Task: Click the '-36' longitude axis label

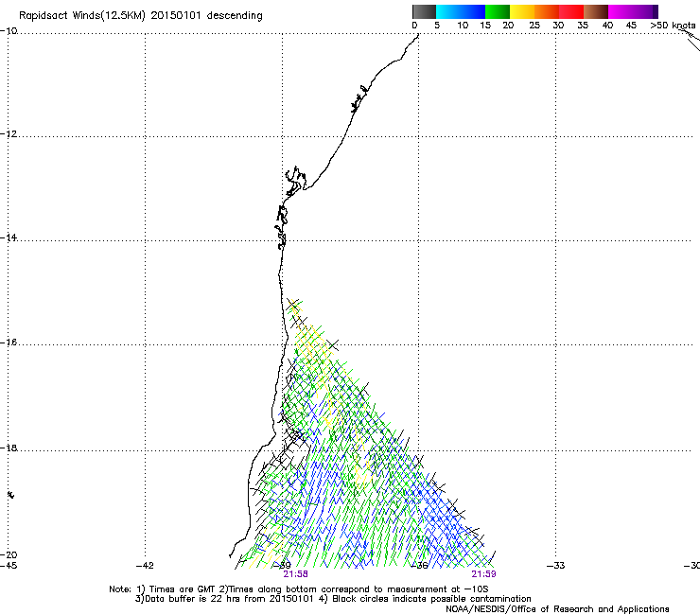Action: click(x=419, y=566)
